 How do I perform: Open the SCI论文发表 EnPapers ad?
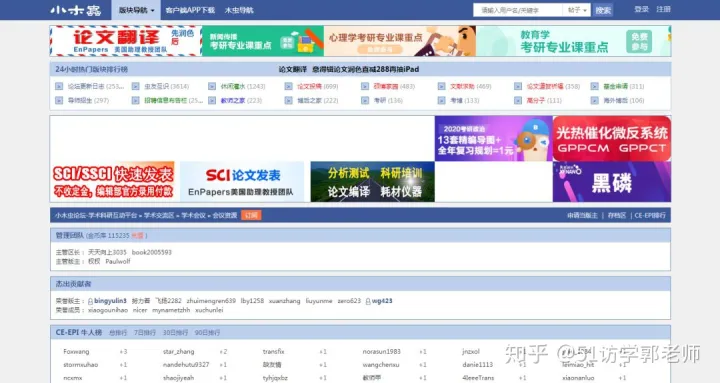[x=242, y=181]
